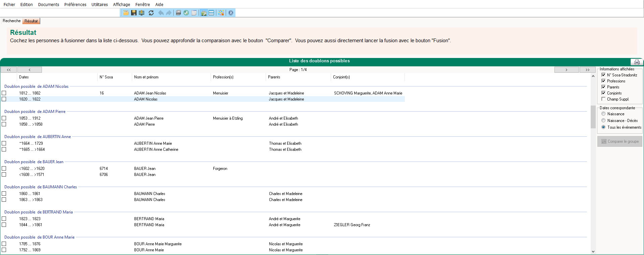Click 'ZIEGLER Georg Franz' spouse cell

point(352,225)
